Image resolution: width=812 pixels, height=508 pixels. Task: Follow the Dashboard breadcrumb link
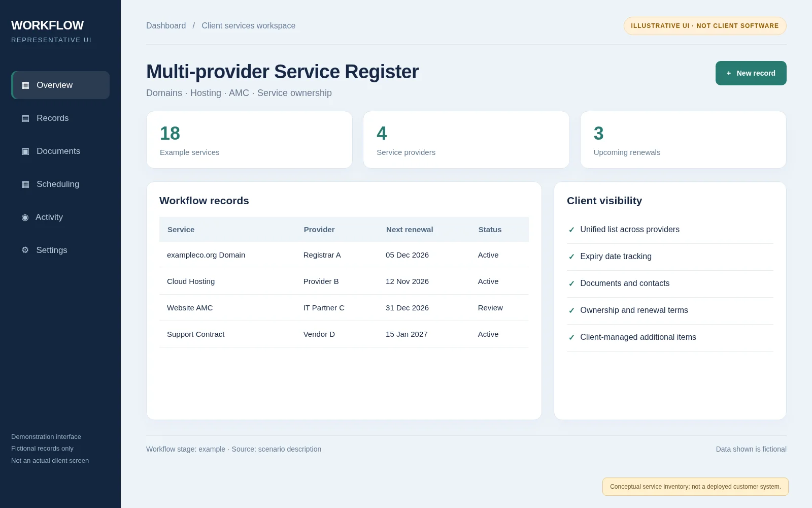[x=166, y=25]
